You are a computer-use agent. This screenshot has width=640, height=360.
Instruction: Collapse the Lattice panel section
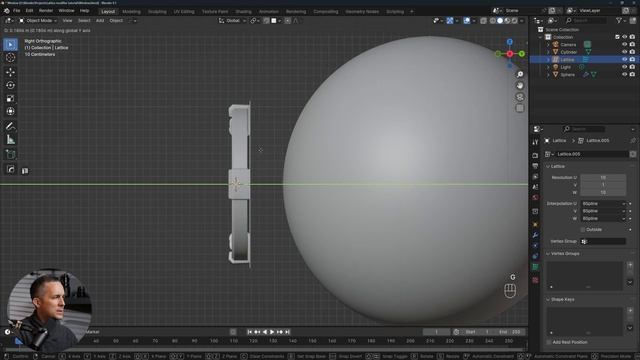coord(548,167)
